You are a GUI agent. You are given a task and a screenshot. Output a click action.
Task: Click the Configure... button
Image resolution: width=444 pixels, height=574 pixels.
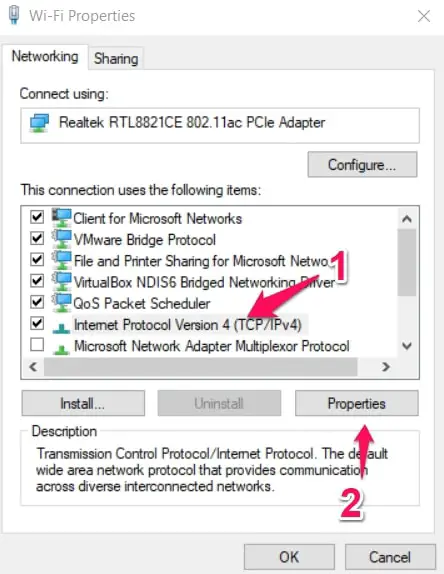tap(362, 165)
